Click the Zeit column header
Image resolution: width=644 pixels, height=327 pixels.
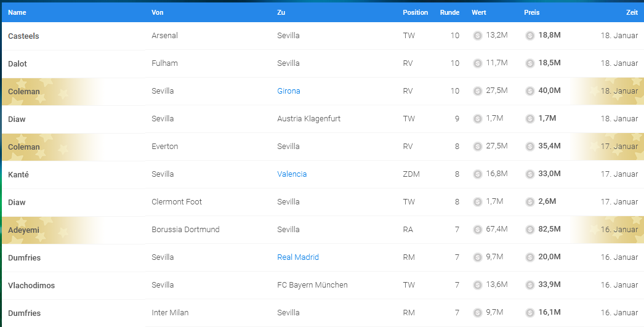pyautogui.click(x=632, y=12)
